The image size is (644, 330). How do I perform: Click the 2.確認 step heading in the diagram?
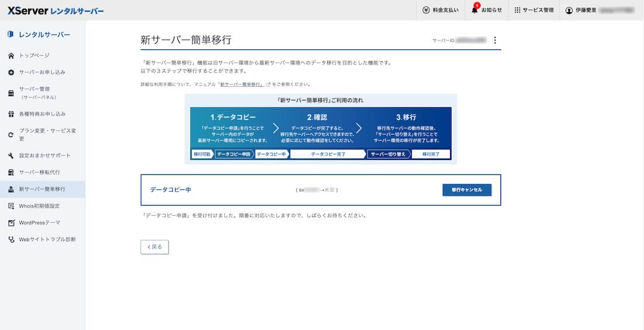(318, 118)
